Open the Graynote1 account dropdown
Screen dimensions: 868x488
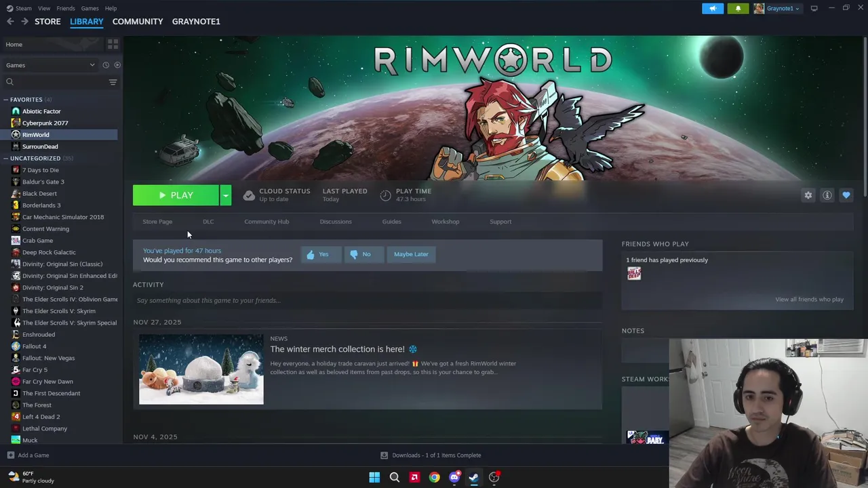pyautogui.click(x=776, y=8)
